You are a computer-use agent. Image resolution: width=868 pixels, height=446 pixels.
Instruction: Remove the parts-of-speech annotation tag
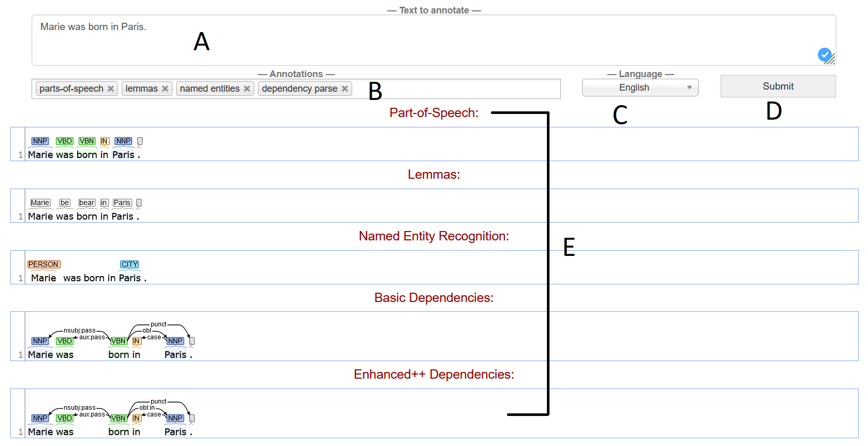click(x=110, y=89)
